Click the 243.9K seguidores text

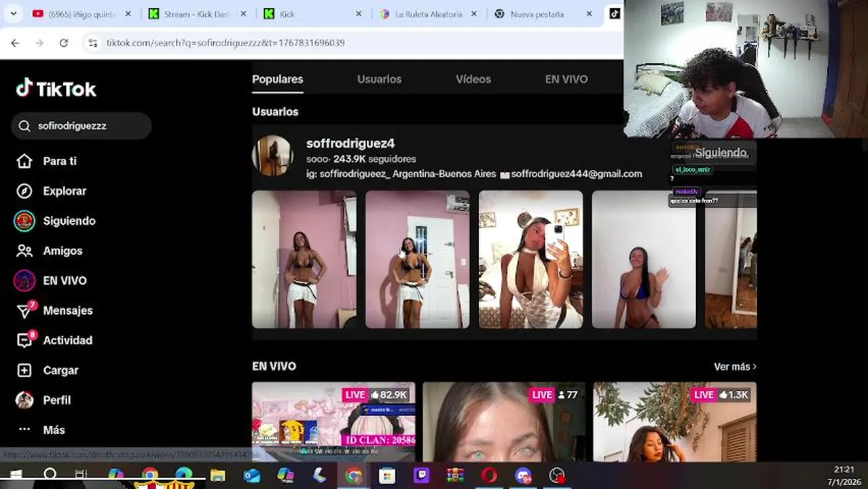coord(375,159)
